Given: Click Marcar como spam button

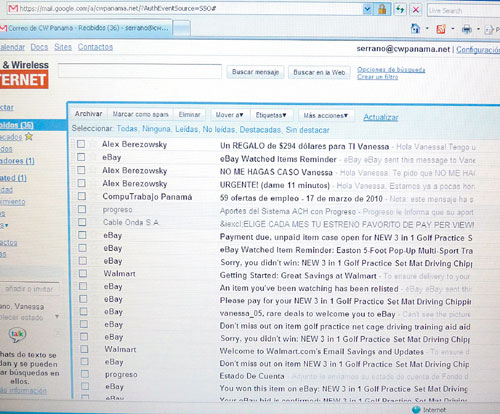Looking at the screenshot, I should point(140,114).
